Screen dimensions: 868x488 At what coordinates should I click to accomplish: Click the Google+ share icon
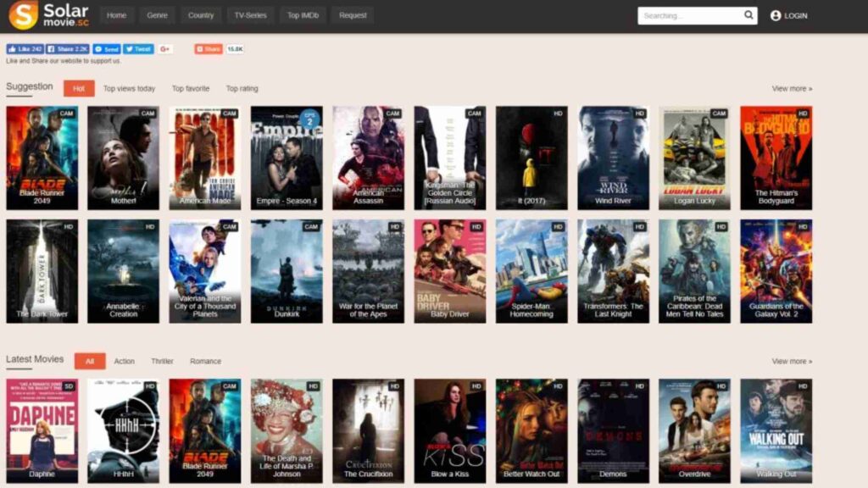(x=164, y=49)
